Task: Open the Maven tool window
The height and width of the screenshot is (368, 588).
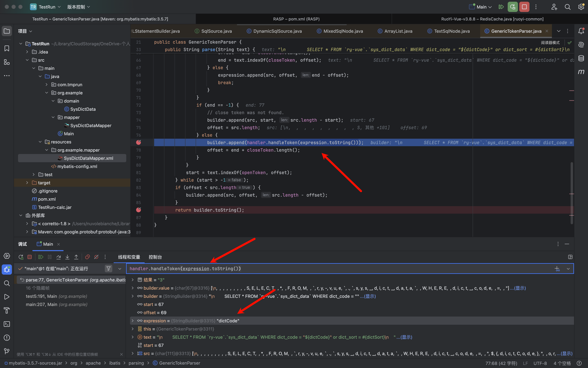Action: [x=581, y=72]
